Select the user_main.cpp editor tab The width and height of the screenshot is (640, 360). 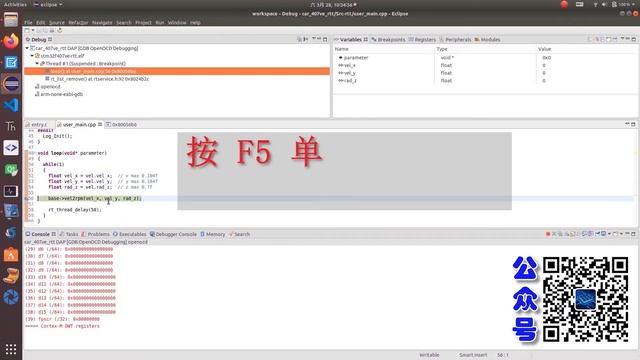point(79,124)
